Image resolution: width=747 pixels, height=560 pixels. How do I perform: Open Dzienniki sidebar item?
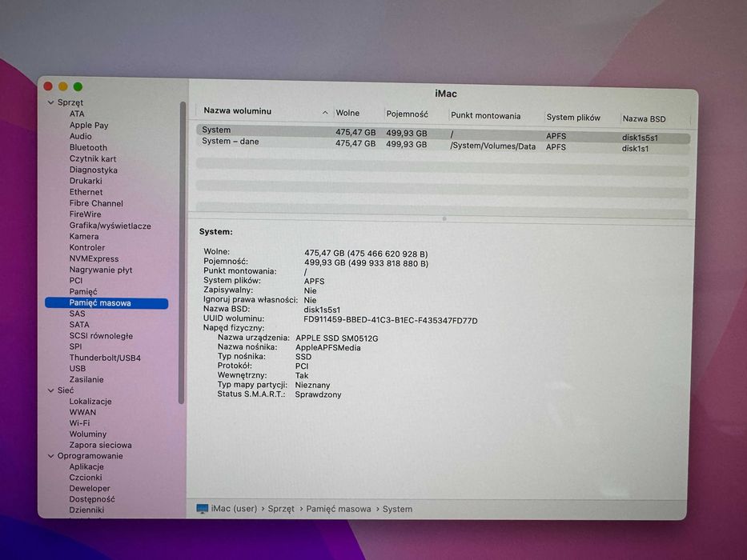point(86,510)
